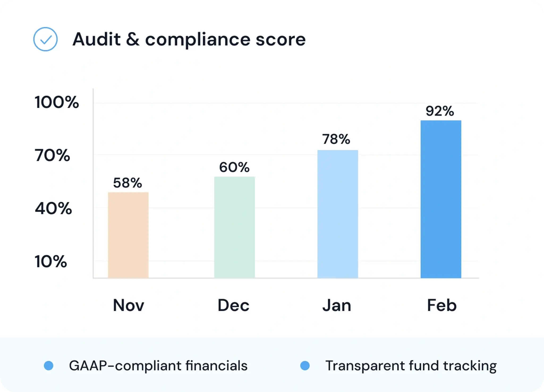The width and height of the screenshot is (544, 392).
Task: Click the GAAP-compliant financials label
Action: (x=158, y=366)
